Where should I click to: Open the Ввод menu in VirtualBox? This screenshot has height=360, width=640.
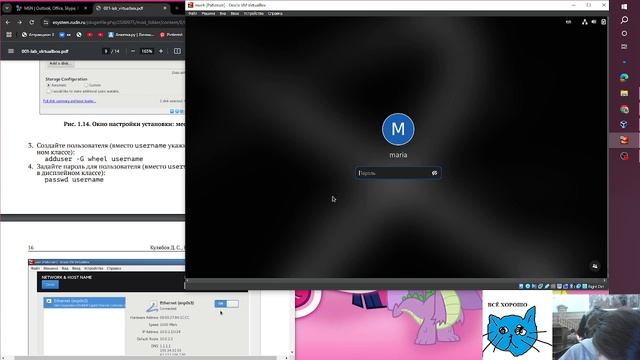235,13
